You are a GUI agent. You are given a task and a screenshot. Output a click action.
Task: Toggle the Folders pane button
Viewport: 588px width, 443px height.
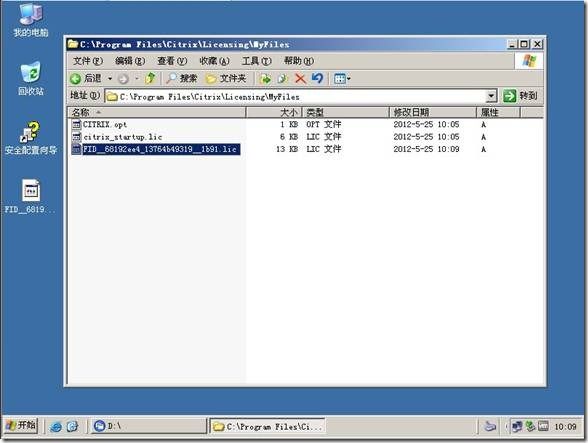(226, 78)
